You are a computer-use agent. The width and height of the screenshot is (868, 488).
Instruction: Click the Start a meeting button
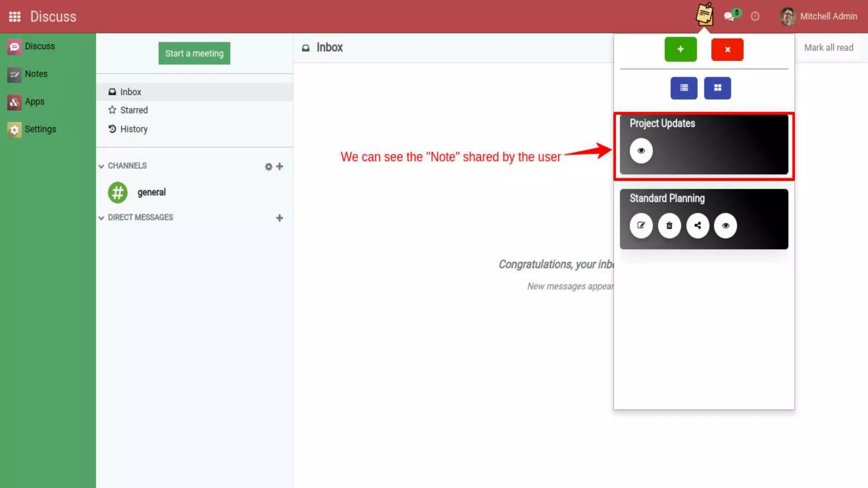194,53
